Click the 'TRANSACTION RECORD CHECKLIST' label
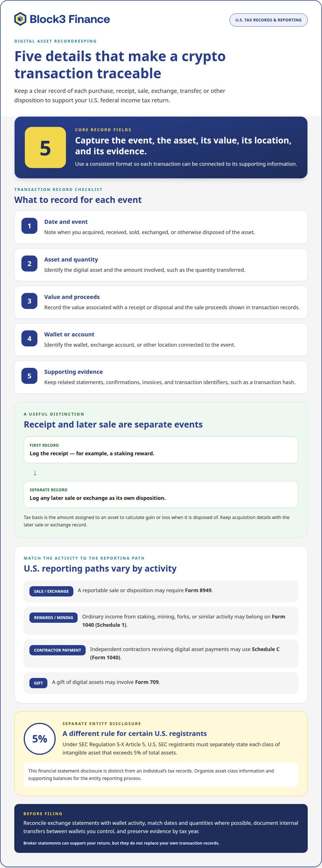 pyautogui.click(x=58, y=189)
